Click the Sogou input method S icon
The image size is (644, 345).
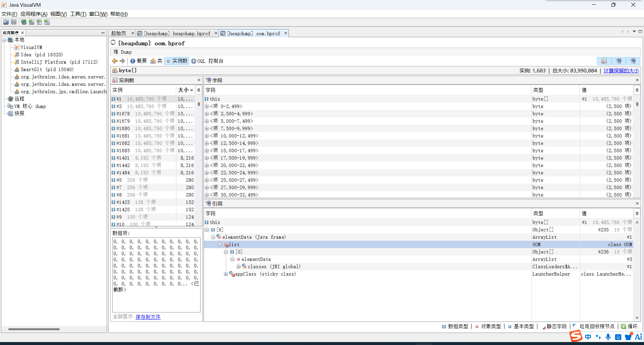tap(576, 336)
